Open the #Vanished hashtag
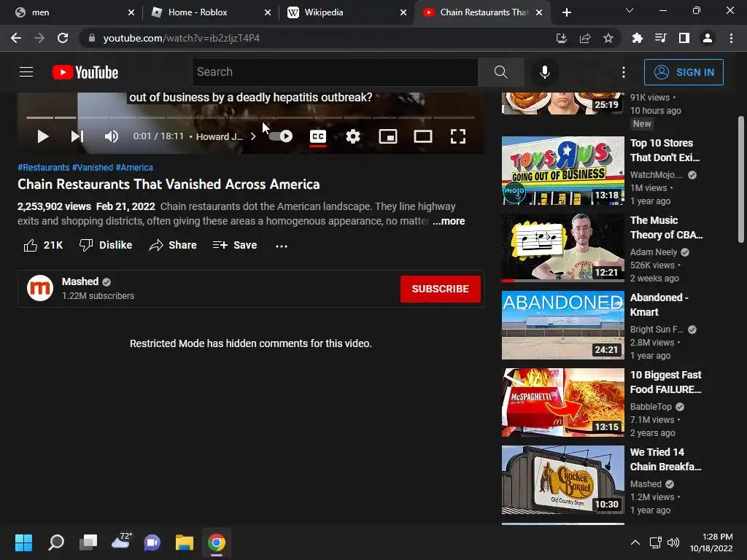 (93, 168)
